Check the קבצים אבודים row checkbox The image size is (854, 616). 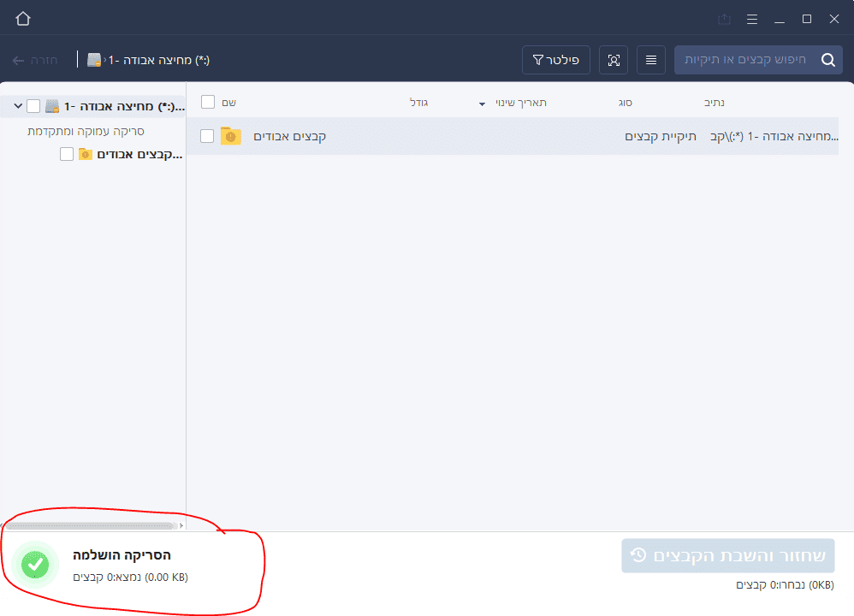(207, 136)
